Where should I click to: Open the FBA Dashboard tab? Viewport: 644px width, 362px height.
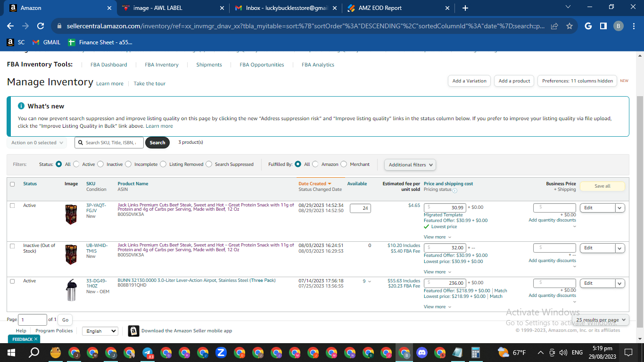tap(109, 65)
